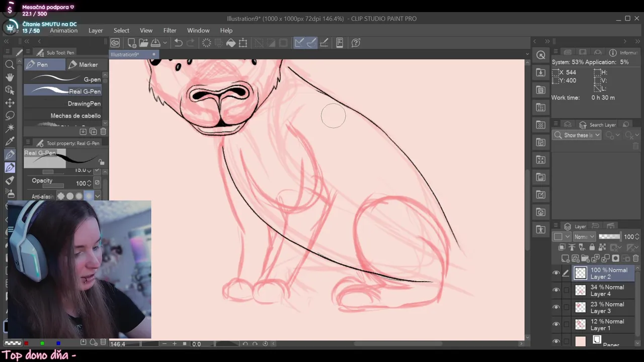Open the View menu
The height and width of the screenshot is (362, 644).
pos(146,31)
